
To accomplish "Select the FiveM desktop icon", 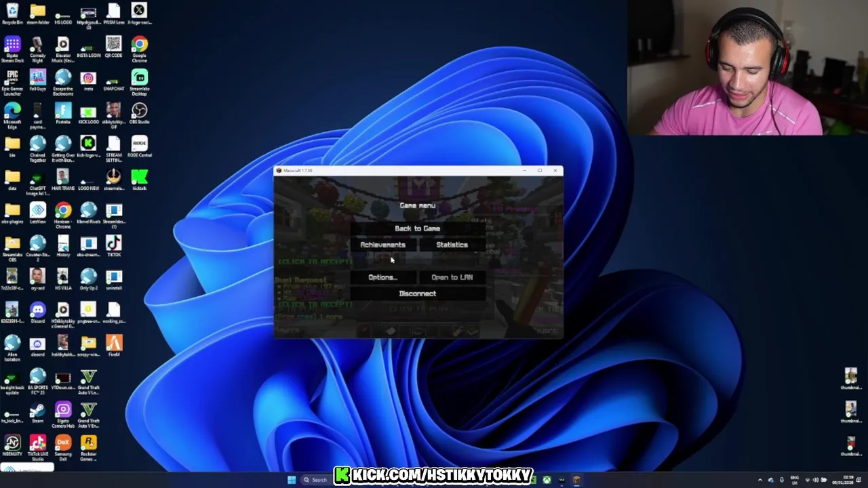I will pos(113,346).
